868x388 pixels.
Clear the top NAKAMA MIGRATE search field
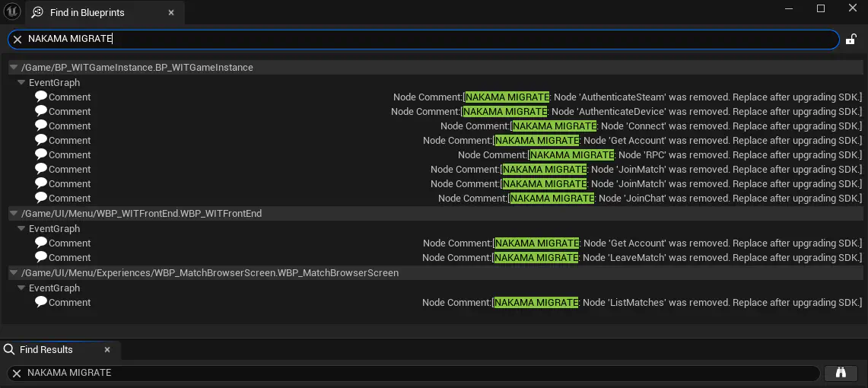(17, 40)
